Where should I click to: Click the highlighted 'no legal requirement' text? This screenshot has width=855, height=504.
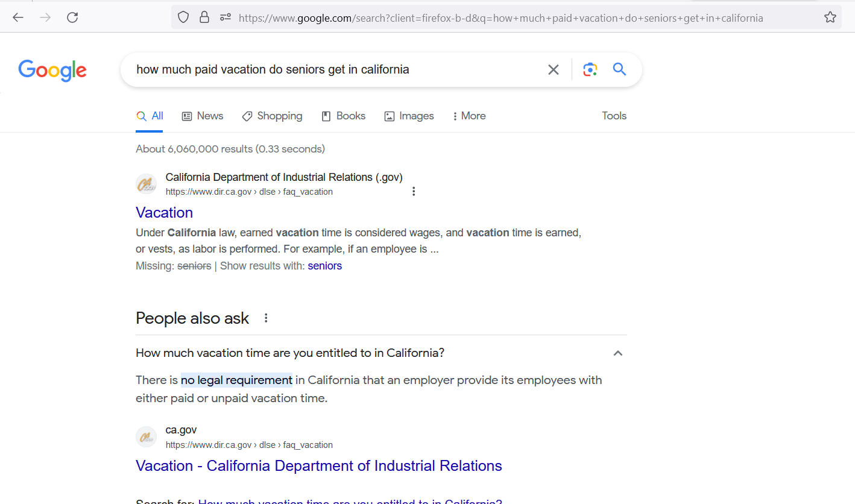coord(236,380)
